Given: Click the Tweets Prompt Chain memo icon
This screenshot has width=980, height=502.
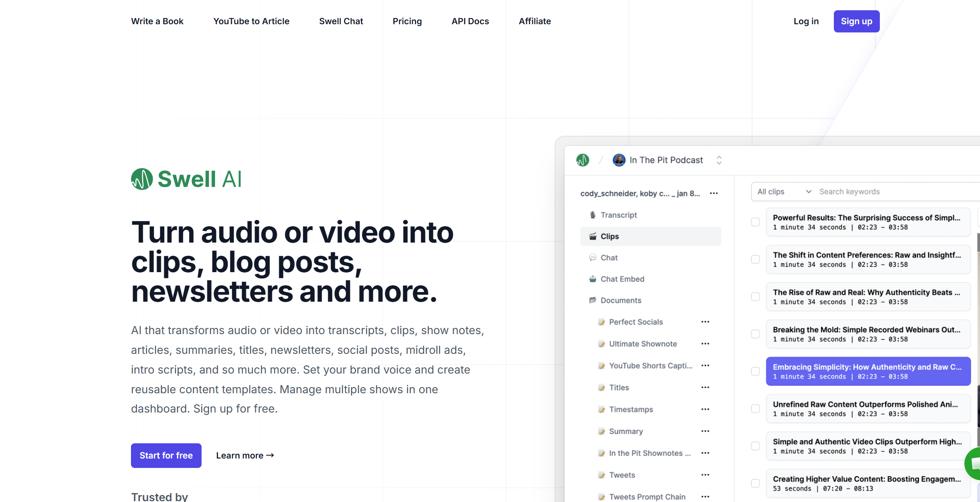Looking at the screenshot, I should pos(601,497).
